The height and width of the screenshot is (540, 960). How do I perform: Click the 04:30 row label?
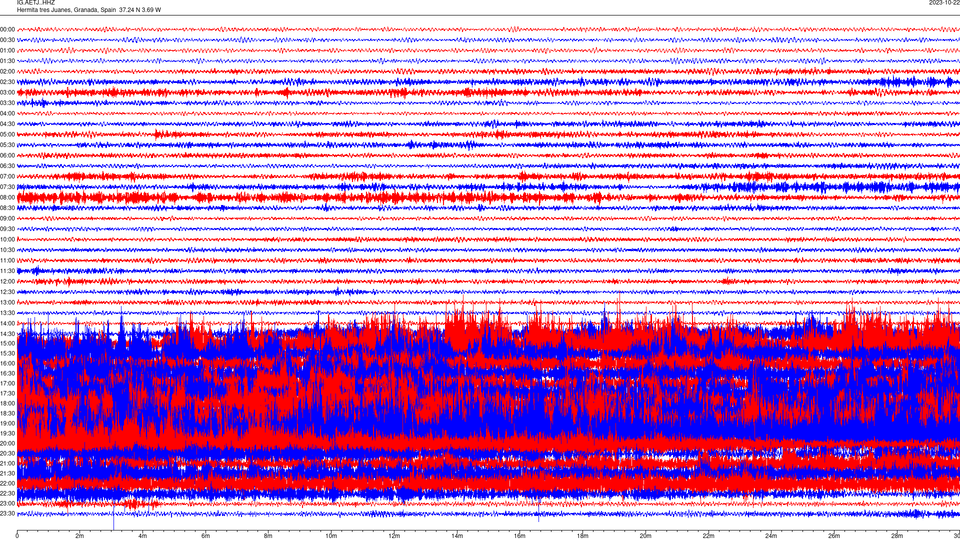coord(8,124)
